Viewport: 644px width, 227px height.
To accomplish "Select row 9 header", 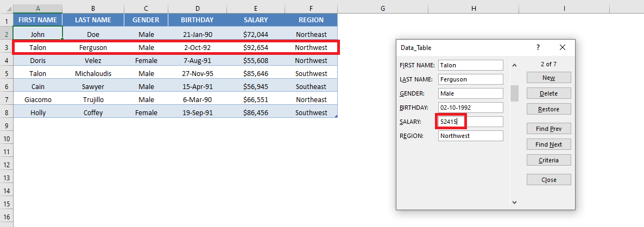I will [6, 125].
